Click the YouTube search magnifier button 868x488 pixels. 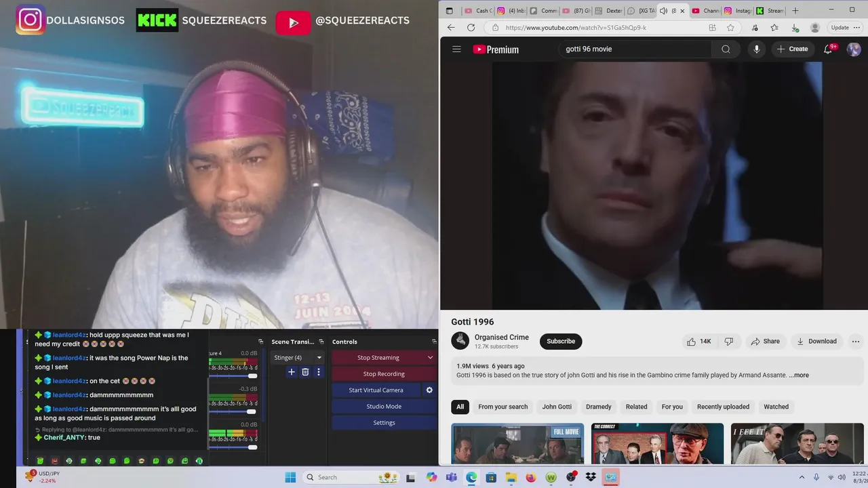[726, 49]
